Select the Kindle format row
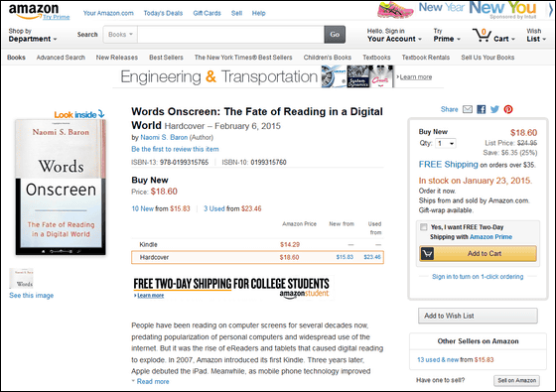 [x=257, y=244]
